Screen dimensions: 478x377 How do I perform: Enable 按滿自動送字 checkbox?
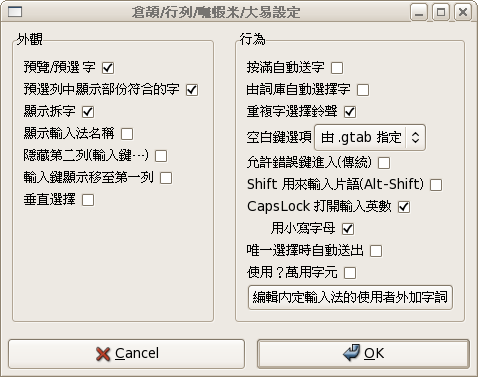pos(337,68)
